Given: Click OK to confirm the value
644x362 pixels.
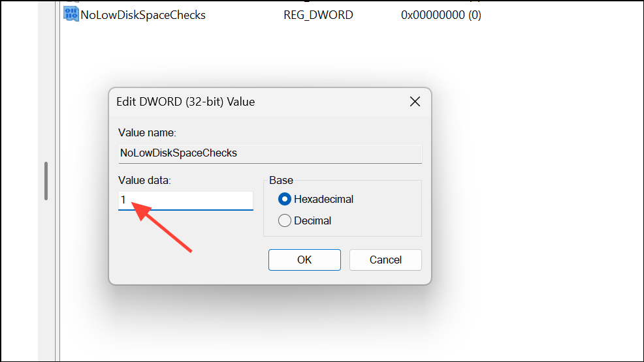Looking at the screenshot, I should click(304, 260).
